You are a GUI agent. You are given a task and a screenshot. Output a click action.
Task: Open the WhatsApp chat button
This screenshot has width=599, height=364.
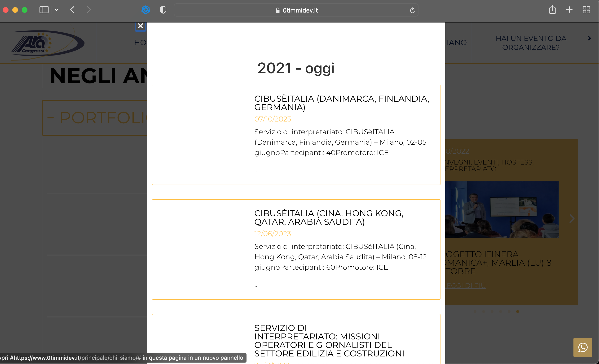click(583, 347)
